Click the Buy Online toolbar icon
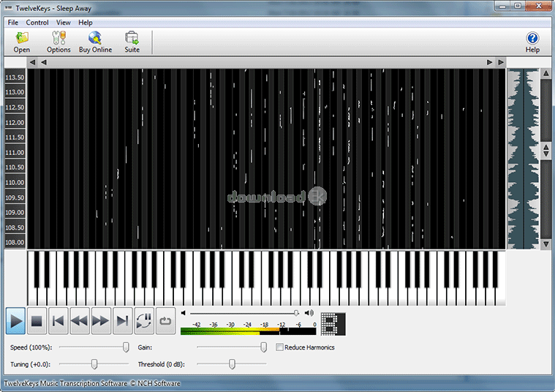555x392 pixels. (x=95, y=42)
